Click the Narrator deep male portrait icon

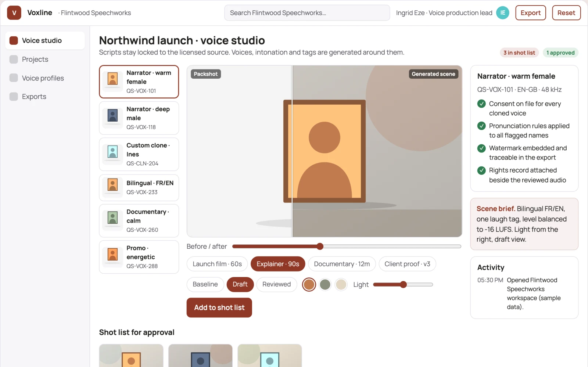point(112,115)
